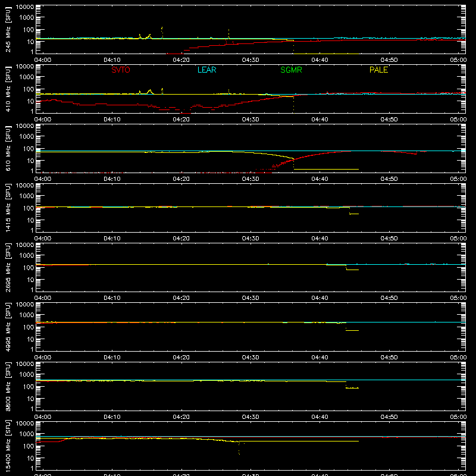Click the 1000 tick on 2695 MHz axis

point(27,255)
